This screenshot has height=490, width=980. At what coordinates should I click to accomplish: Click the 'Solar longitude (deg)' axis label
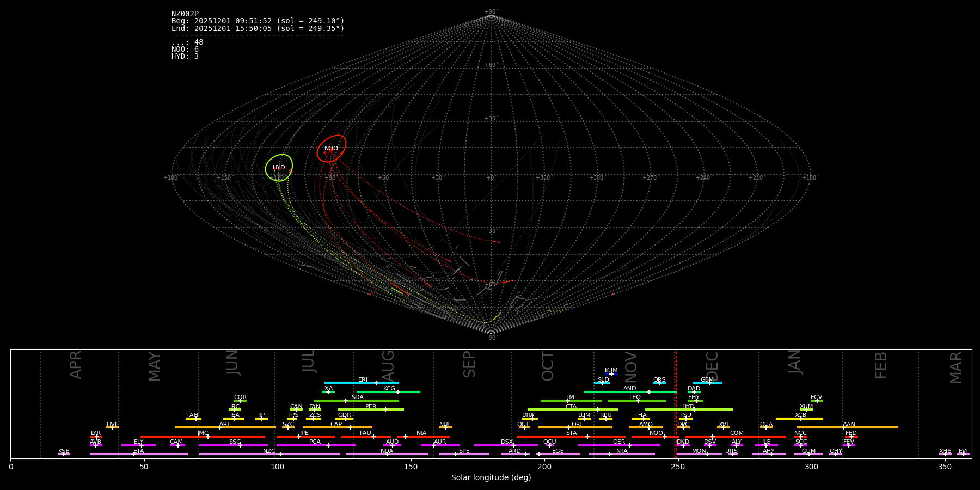point(491,478)
